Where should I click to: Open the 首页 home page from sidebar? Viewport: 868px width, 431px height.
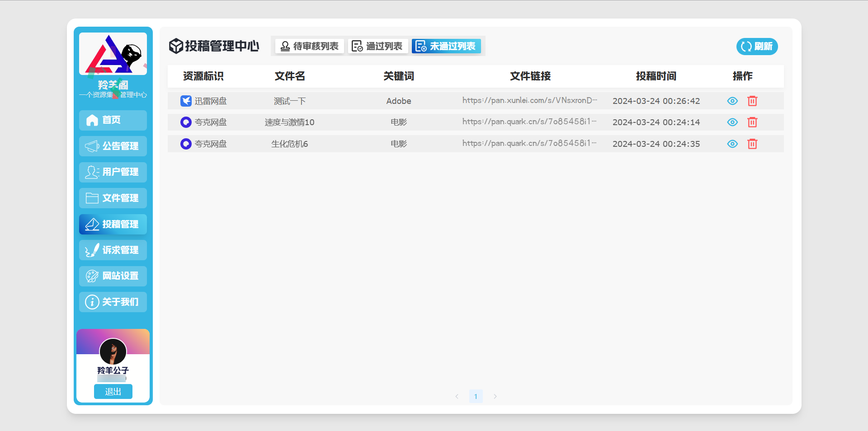[113, 120]
